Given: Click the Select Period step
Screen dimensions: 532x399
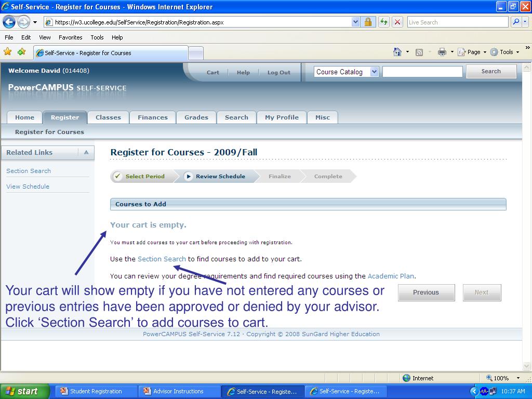Looking at the screenshot, I should [x=145, y=177].
